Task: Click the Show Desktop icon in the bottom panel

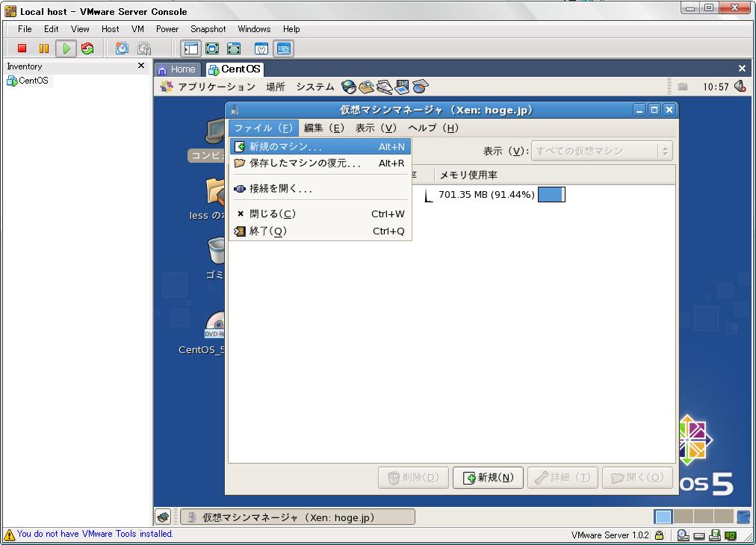Action: [164, 517]
